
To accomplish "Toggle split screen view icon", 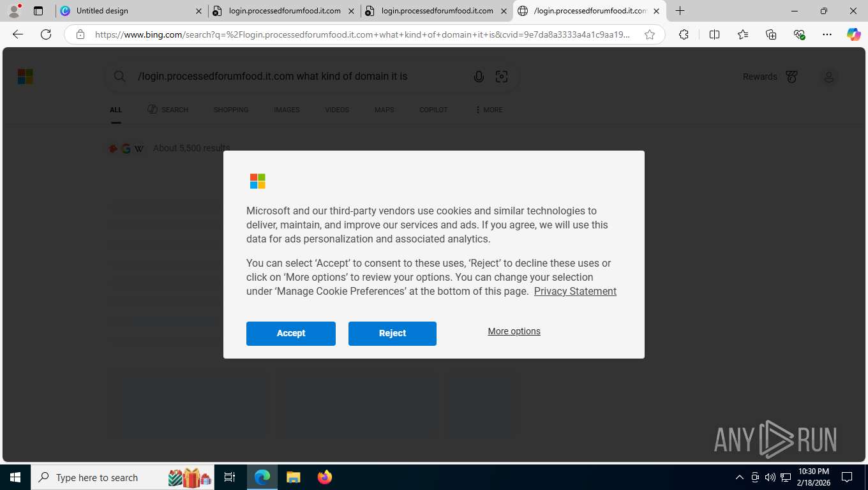I will point(714,34).
